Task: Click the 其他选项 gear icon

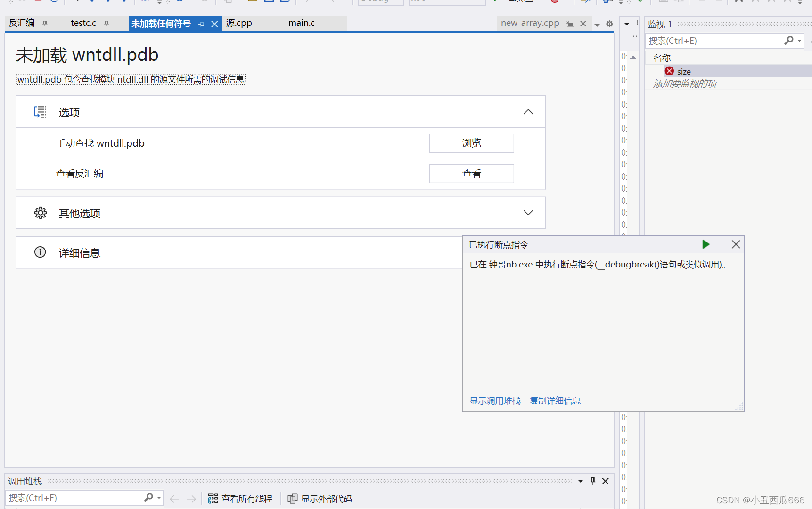Action: pyautogui.click(x=41, y=213)
